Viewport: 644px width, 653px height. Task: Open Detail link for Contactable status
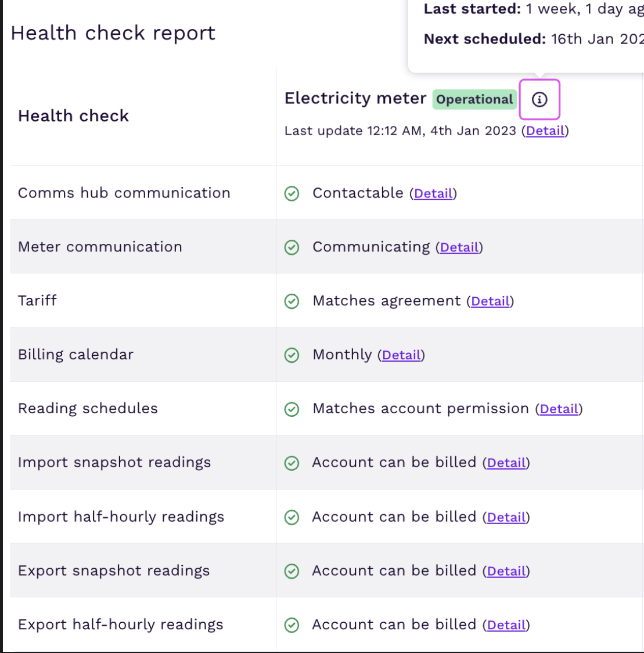[433, 194]
